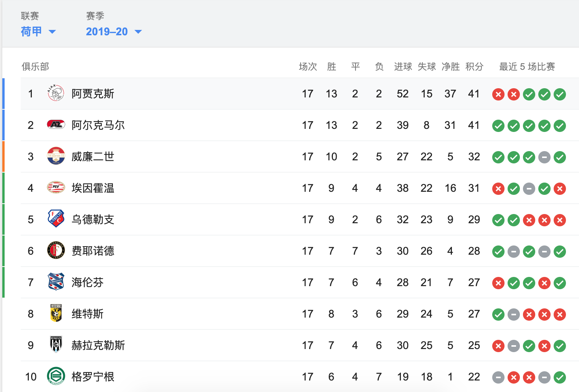Click the arrow next to 荷甲
579x392 pixels.
coord(52,32)
